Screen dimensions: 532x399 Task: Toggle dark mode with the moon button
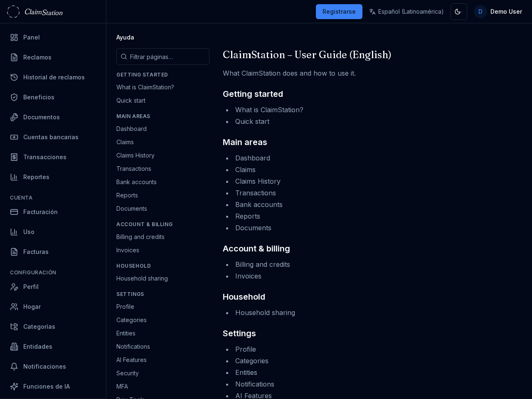click(x=458, y=12)
